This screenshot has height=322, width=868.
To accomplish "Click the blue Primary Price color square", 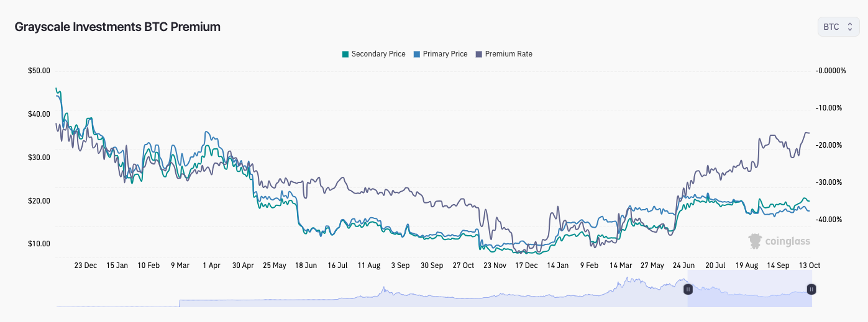I will tap(417, 54).
